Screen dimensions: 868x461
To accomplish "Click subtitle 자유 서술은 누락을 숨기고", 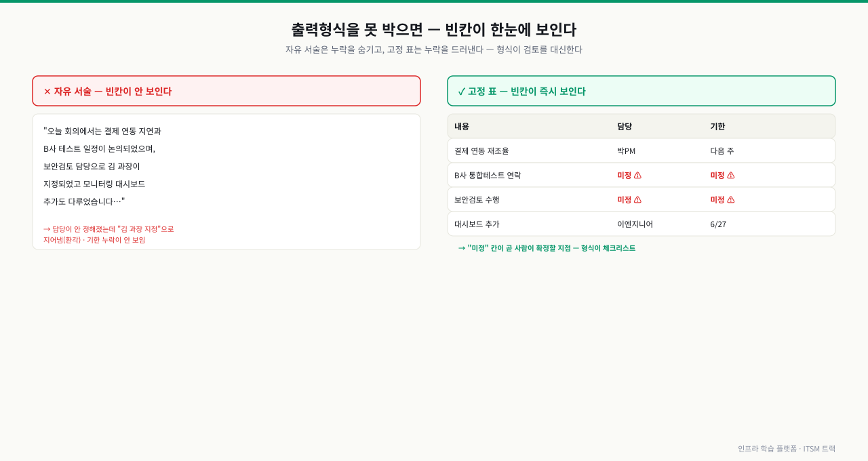I will 335,49.
